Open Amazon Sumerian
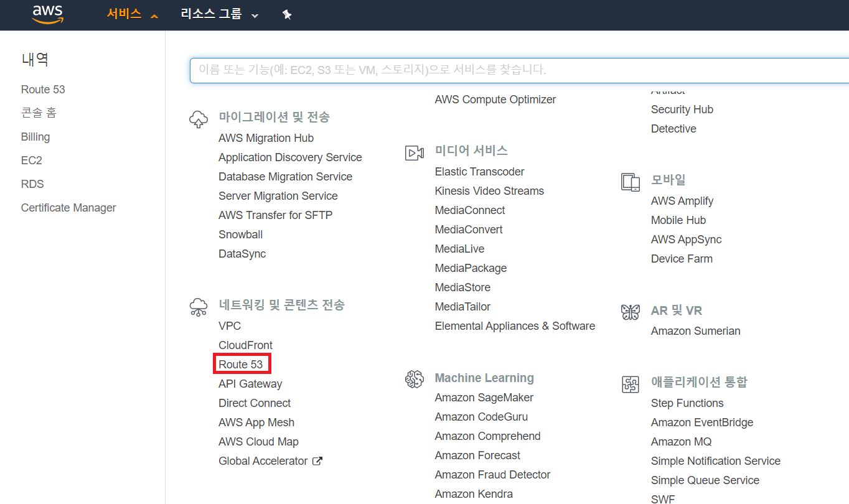 pyautogui.click(x=696, y=331)
